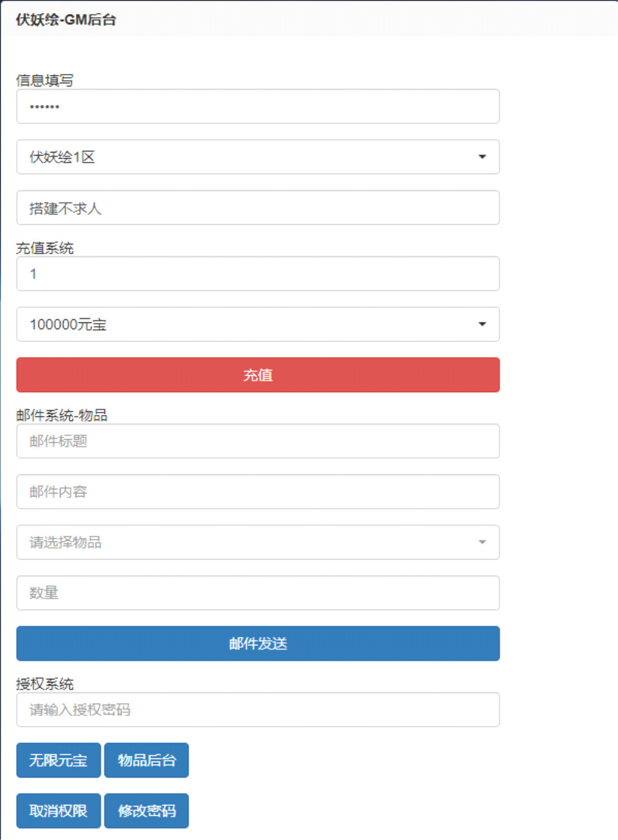The width and height of the screenshot is (618, 840).
Task: Click the 搭建不求人 player name field
Action: coord(258,208)
